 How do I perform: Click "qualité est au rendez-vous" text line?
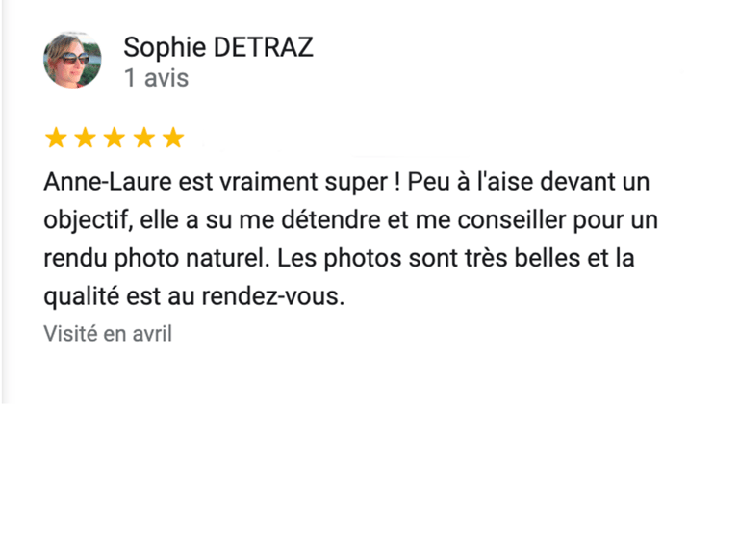pos(194,297)
